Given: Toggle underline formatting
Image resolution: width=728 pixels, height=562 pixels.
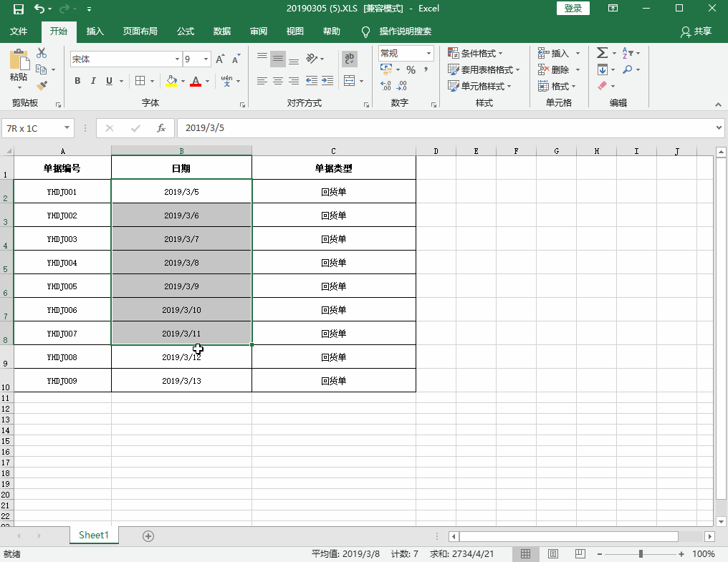Looking at the screenshot, I should (108, 81).
